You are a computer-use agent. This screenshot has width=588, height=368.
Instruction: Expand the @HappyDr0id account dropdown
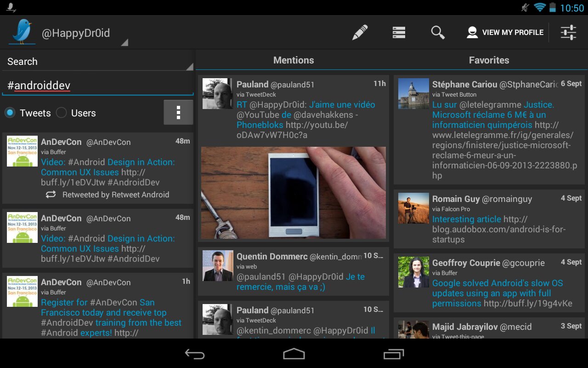coord(83,34)
